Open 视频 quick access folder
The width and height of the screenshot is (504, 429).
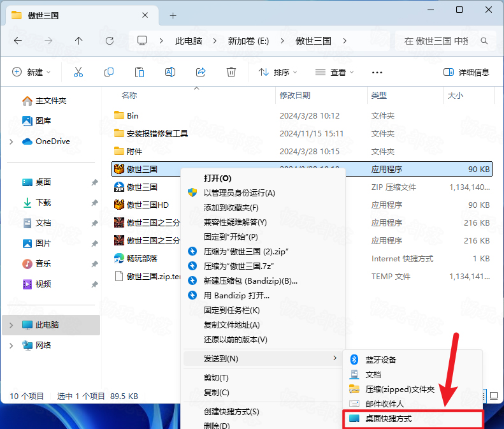click(37, 284)
